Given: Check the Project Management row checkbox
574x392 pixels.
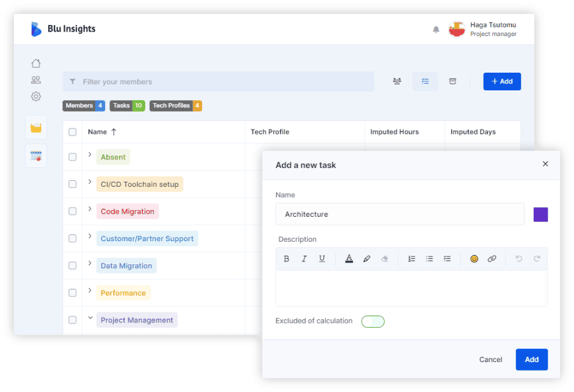Looking at the screenshot, I should click(x=73, y=320).
